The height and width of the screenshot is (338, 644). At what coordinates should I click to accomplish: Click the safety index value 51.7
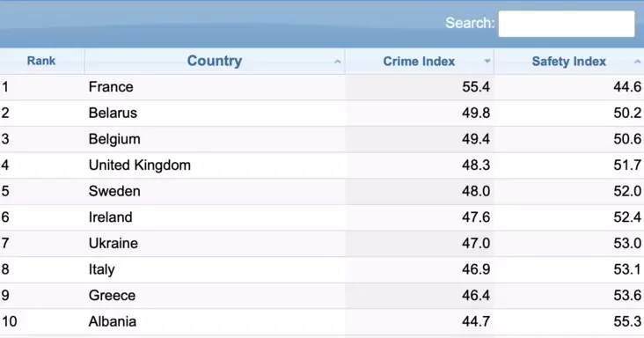627,165
